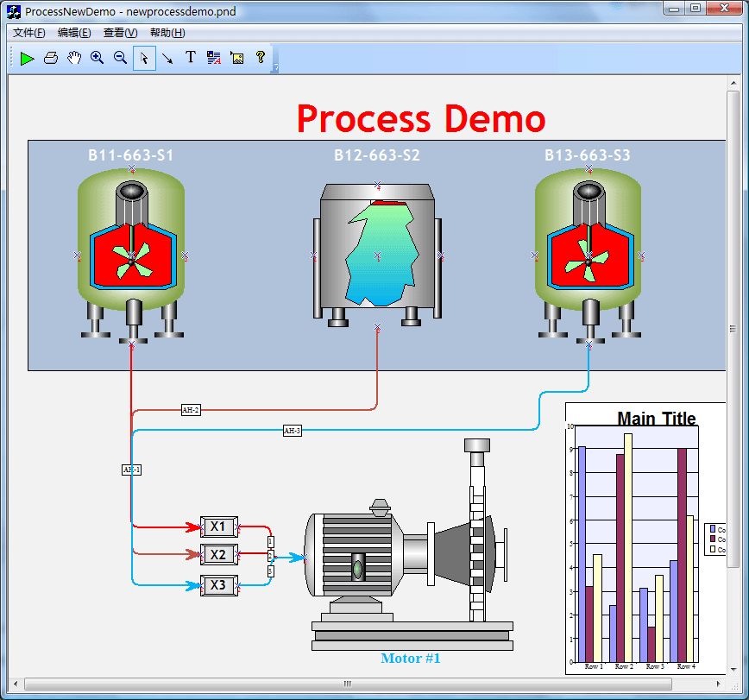Image resolution: width=749 pixels, height=700 pixels.
Task: Click the AH-2 pipeline label
Action: [x=190, y=410]
